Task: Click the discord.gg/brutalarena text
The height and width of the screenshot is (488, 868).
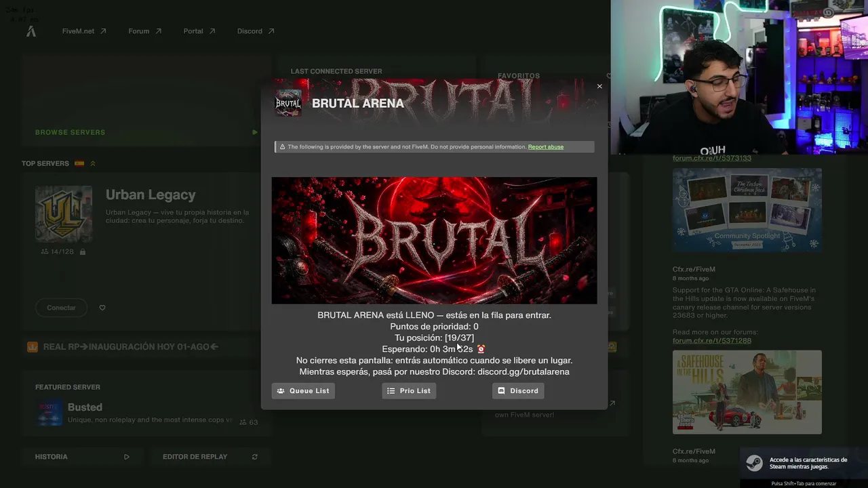Action: tap(524, 372)
